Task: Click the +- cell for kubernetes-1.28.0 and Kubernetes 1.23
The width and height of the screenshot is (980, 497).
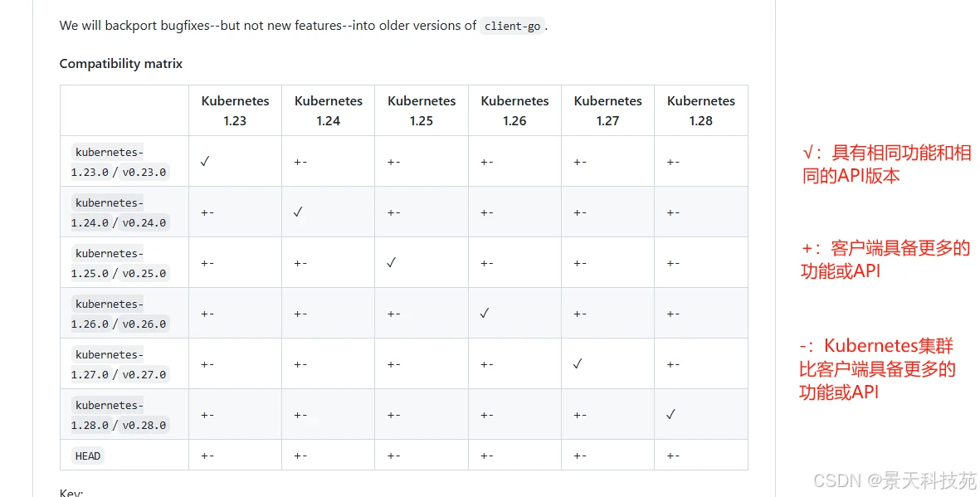Action: pyautogui.click(x=207, y=415)
